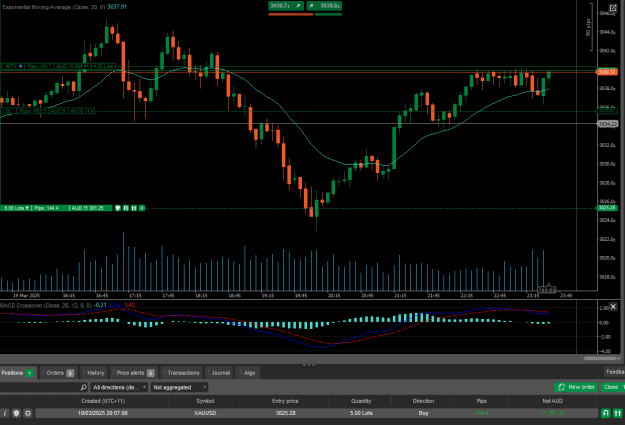Close position via X on chart position line

142,208
